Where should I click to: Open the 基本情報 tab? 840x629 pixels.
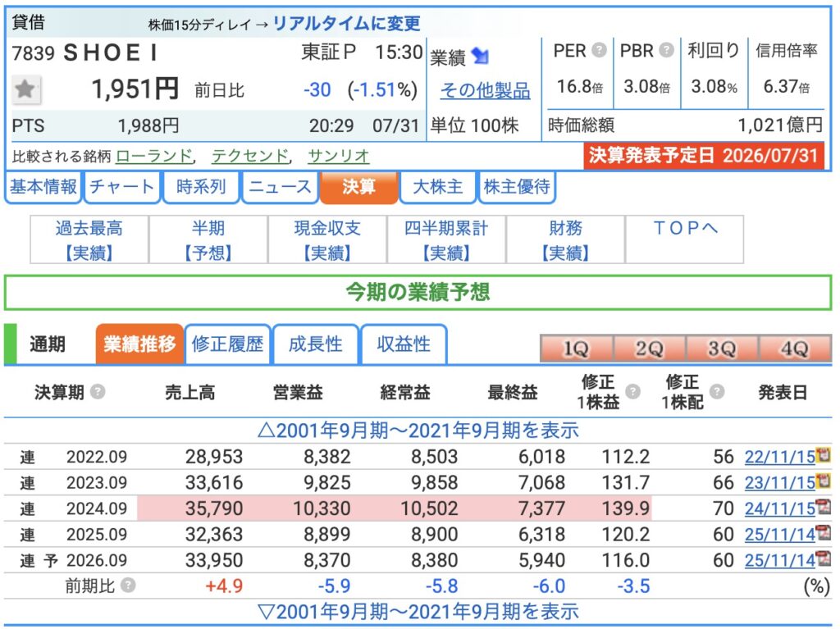(x=43, y=187)
